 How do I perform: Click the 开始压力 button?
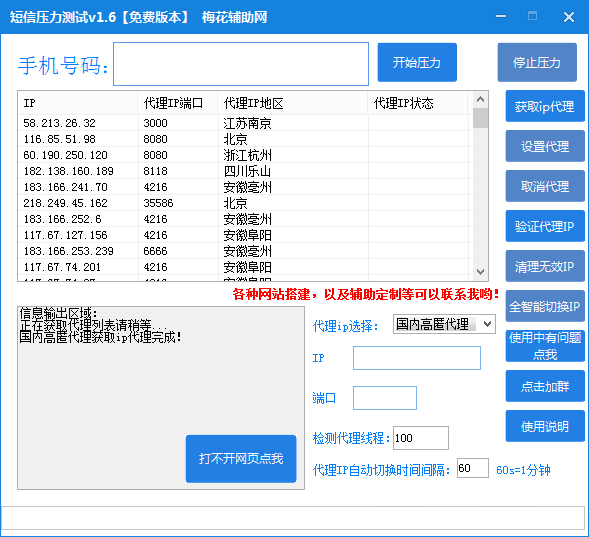pyautogui.click(x=417, y=62)
